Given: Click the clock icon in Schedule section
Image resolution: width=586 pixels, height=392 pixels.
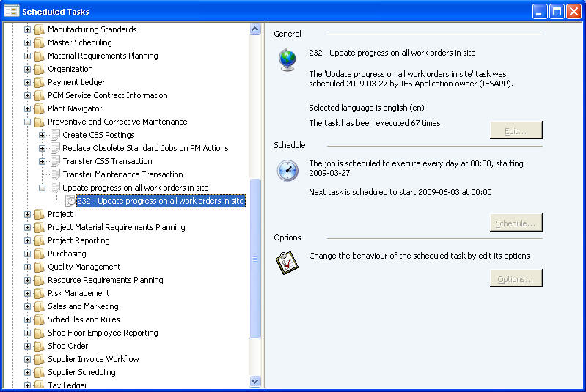Looking at the screenshot, I should [x=287, y=171].
